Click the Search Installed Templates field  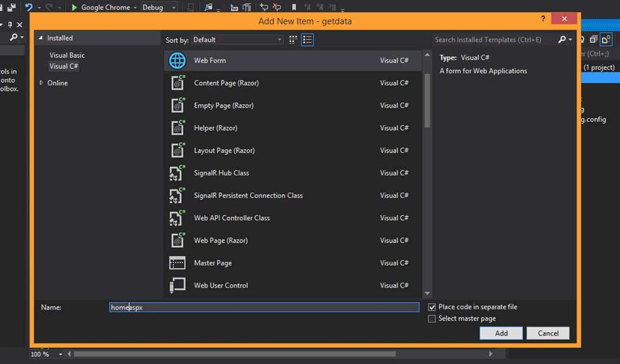(494, 39)
